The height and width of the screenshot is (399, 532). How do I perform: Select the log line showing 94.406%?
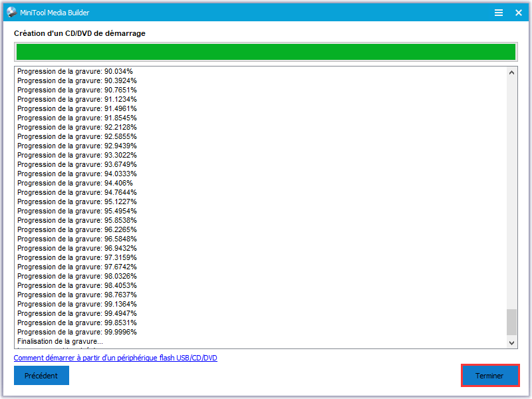[x=75, y=184]
